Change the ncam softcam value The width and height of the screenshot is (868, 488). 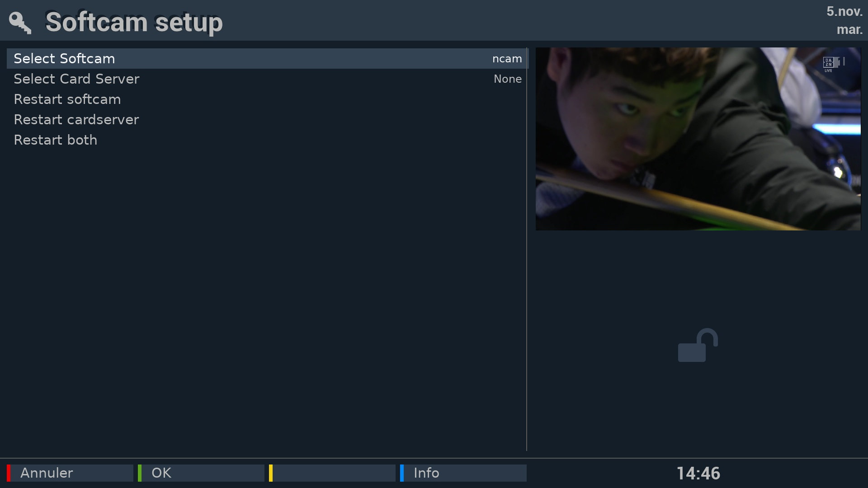[507, 59]
